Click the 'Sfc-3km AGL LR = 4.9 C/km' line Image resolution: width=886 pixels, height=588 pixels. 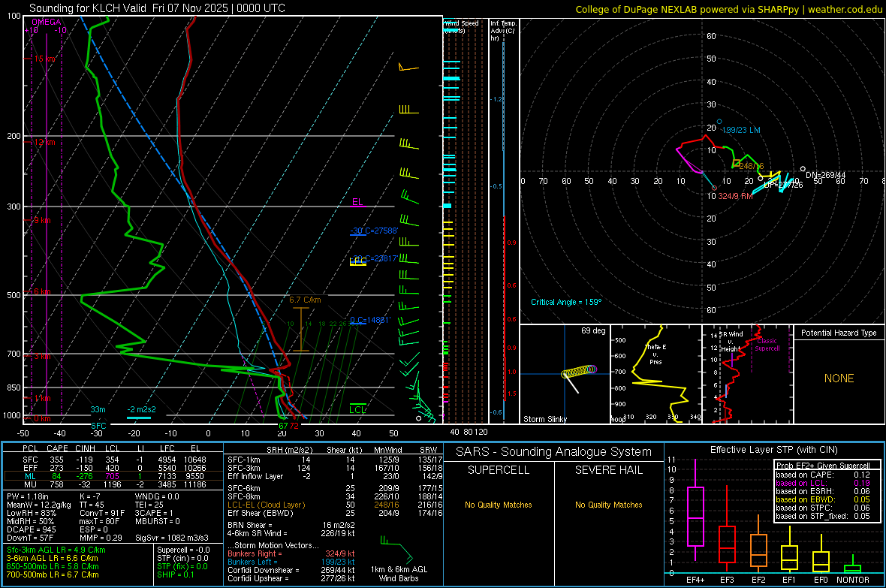pyautogui.click(x=56, y=550)
